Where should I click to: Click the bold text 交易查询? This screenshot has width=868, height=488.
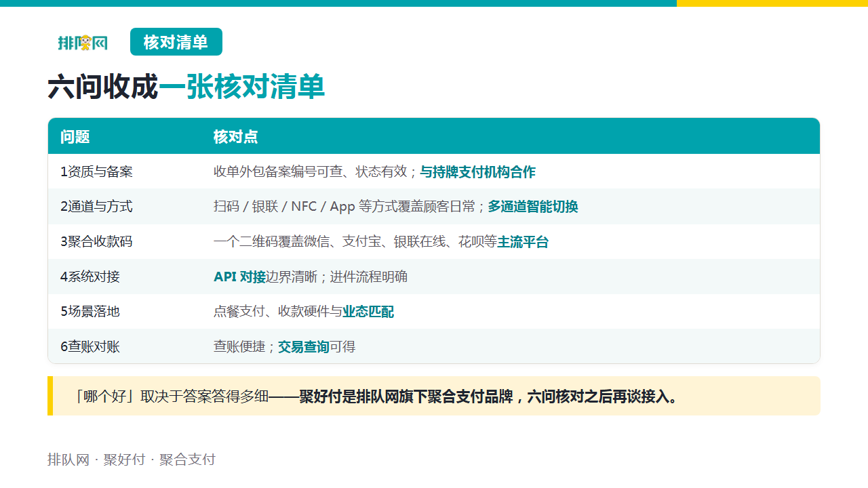pyautogui.click(x=304, y=347)
